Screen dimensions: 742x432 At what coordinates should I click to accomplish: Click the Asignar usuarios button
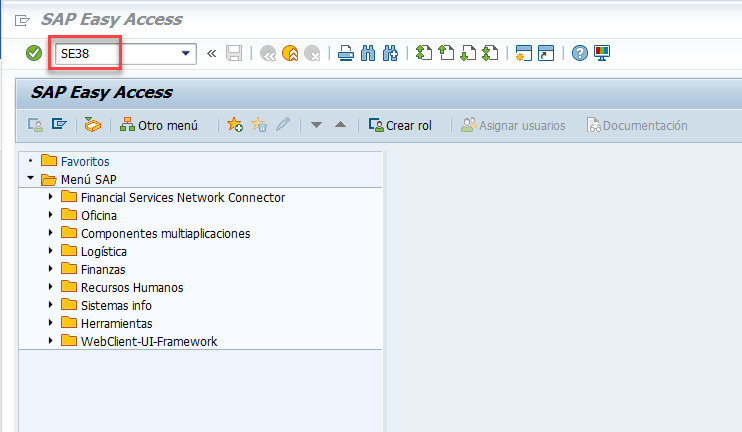[513, 125]
